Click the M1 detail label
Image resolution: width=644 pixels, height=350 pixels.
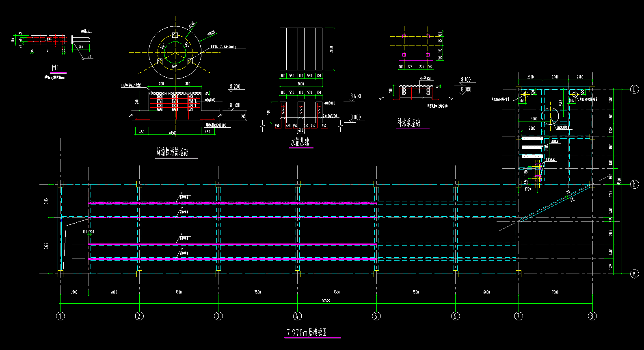(x=56, y=67)
